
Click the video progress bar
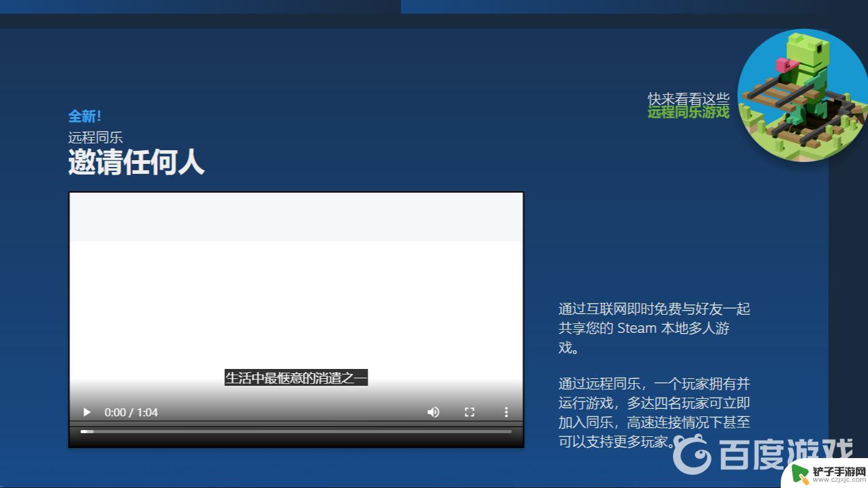[x=296, y=431]
